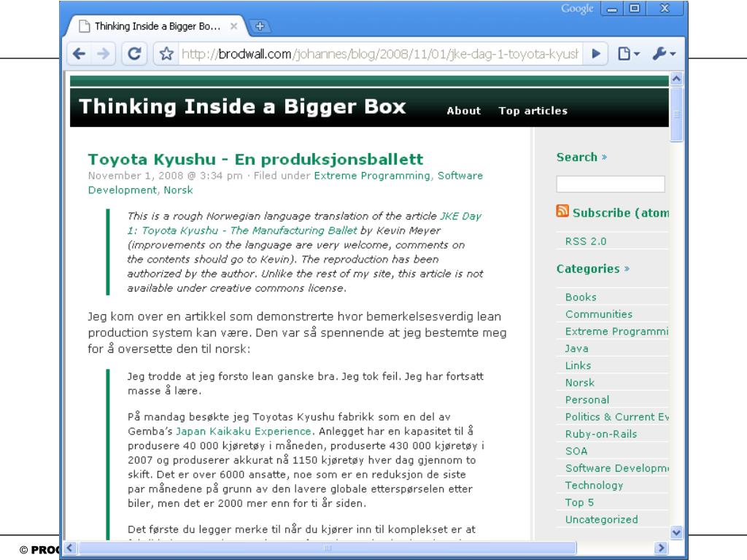
Task: Click the browser Forward arrow button
Action: tap(103, 54)
